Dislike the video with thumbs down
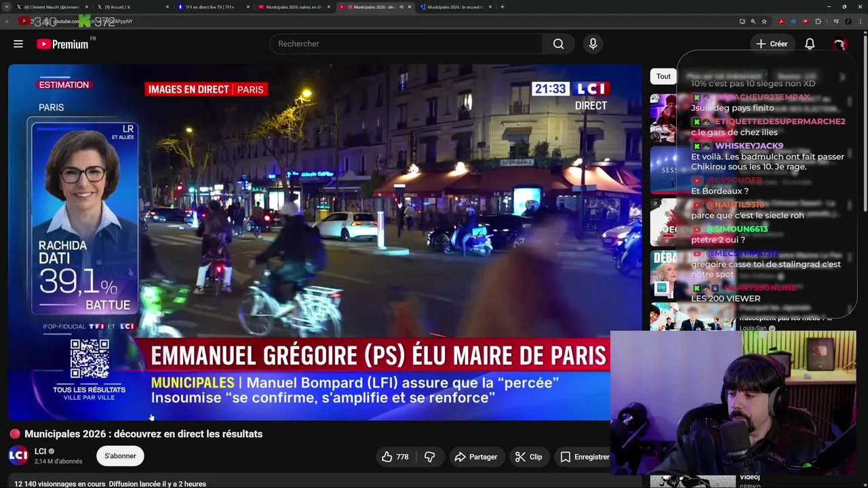Viewport: 868px width, 488px height. pos(429,457)
